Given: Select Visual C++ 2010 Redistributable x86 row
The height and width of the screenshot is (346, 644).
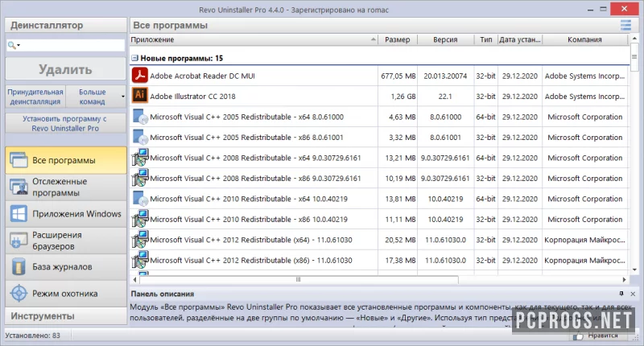Looking at the screenshot, I should coord(379,219).
